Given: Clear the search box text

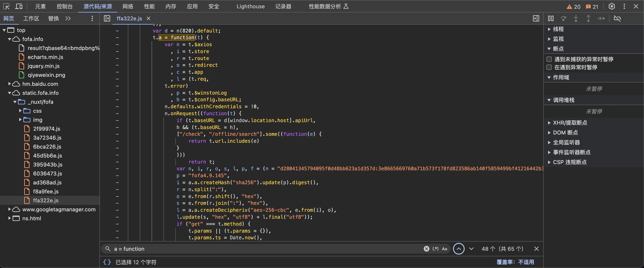Looking at the screenshot, I should tap(427, 249).
